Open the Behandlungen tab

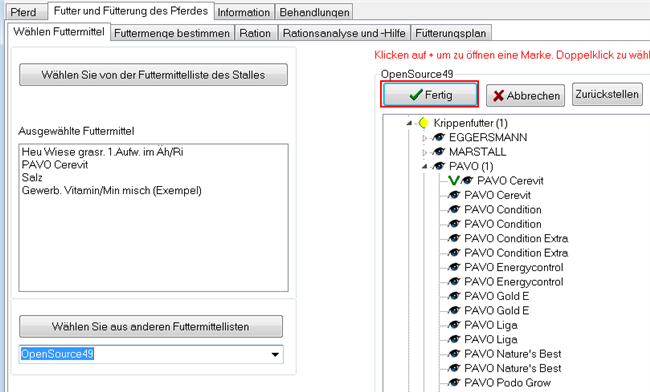coord(314,12)
